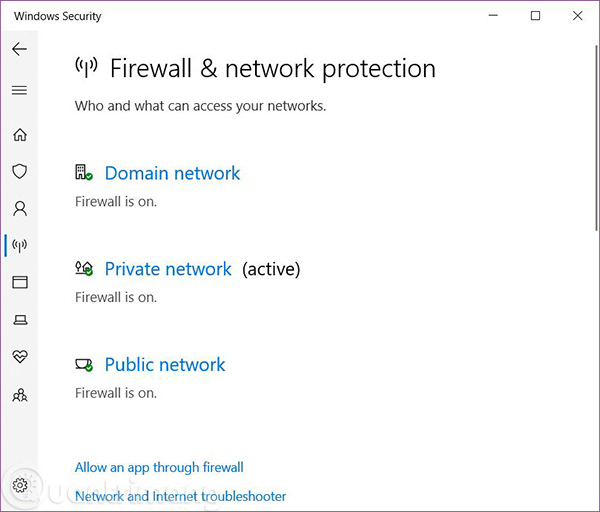Open Private network settings link
600x512 pixels.
168,269
